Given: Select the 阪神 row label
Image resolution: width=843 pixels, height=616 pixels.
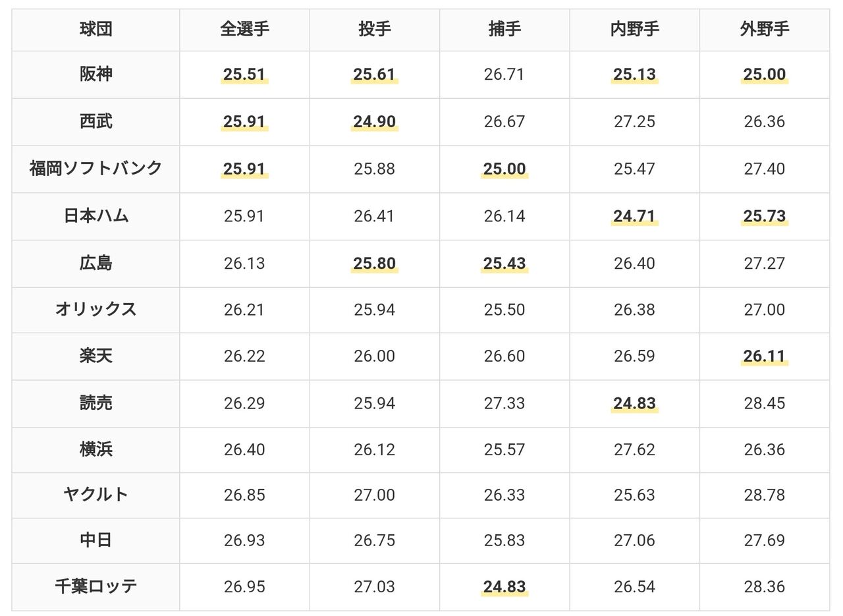Looking at the screenshot, I should pos(95,74).
